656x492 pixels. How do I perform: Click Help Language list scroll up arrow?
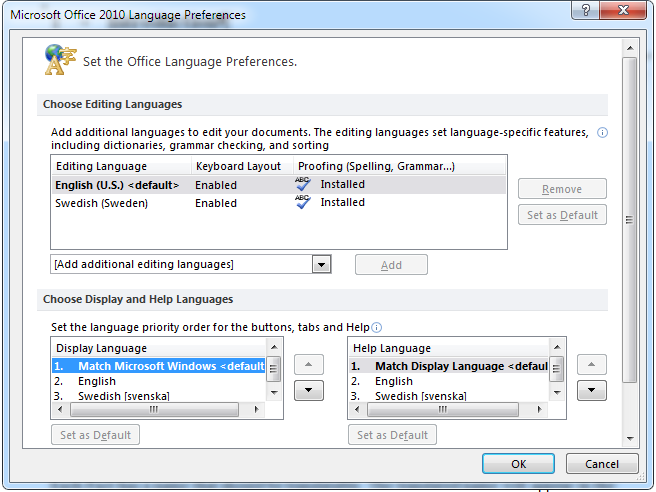click(x=556, y=347)
